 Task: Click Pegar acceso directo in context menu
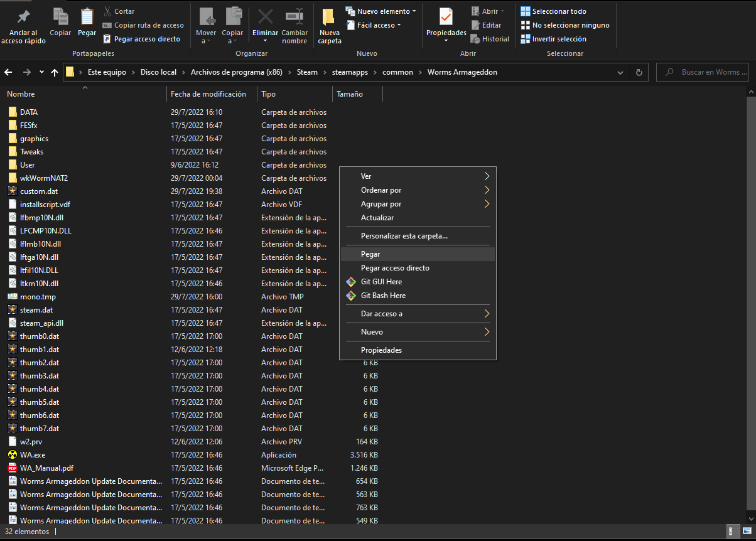[x=418, y=268]
